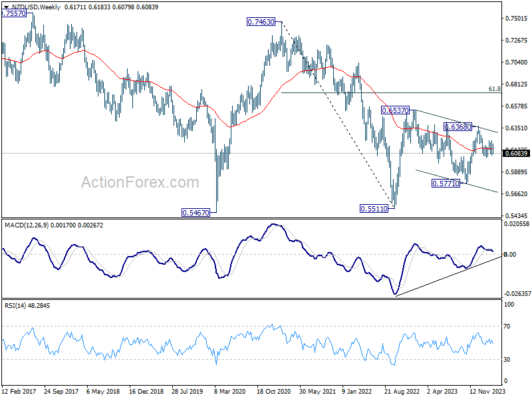The width and height of the screenshot is (532, 399).
Task: Click the 0.55110 low price label
Action: [374, 209]
